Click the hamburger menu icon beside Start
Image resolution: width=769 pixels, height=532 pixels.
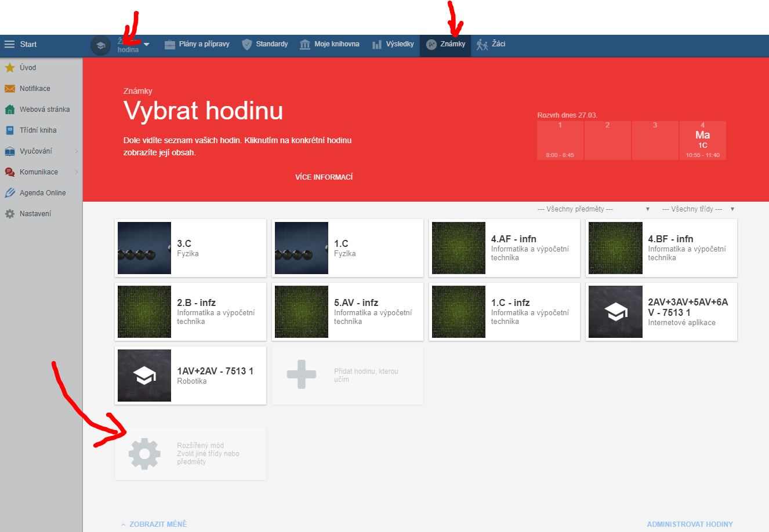click(9, 45)
